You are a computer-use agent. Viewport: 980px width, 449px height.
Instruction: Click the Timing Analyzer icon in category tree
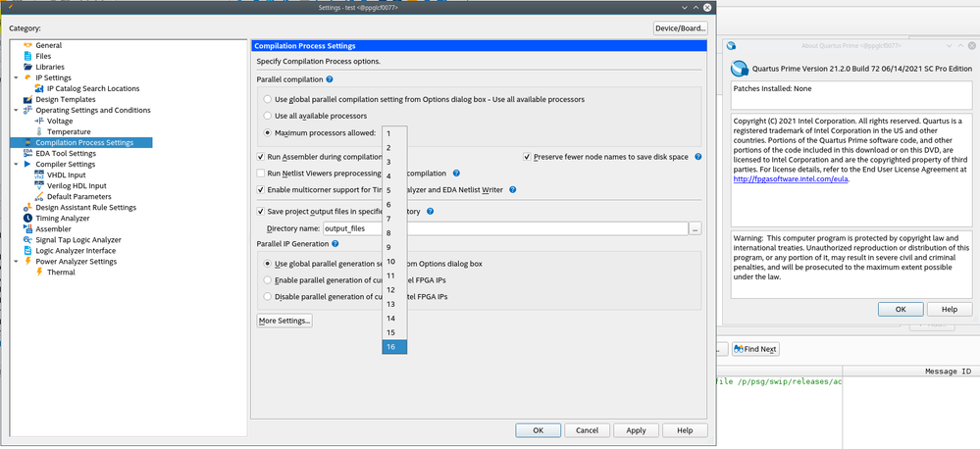[27, 219]
